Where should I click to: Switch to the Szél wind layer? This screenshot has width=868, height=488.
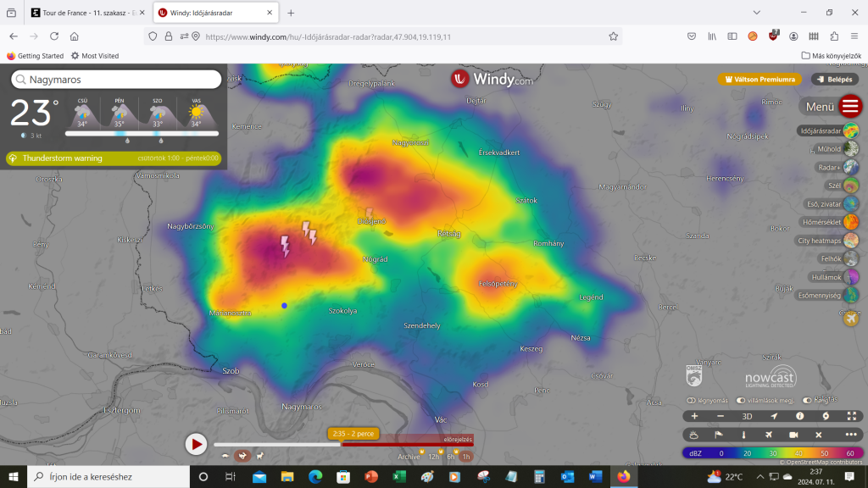tap(850, 186)
